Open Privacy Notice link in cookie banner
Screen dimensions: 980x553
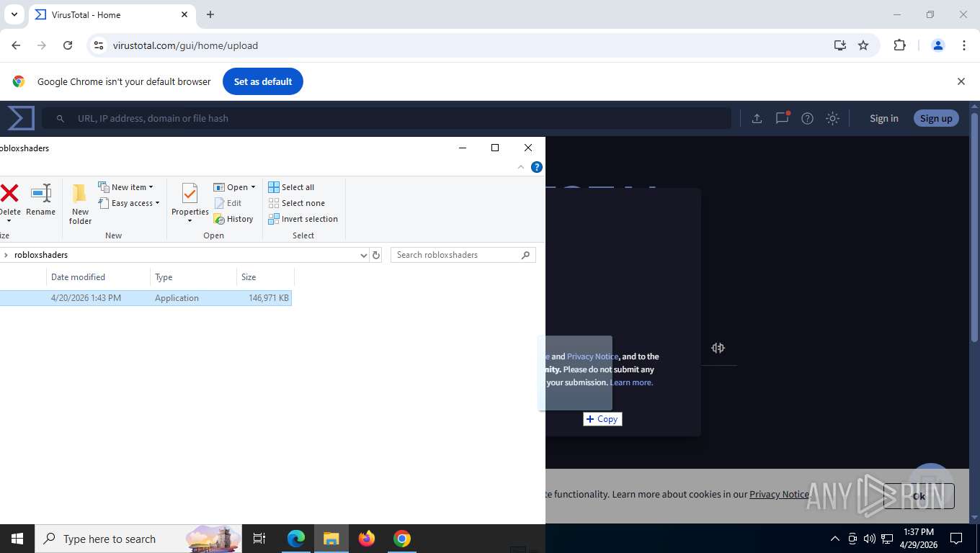coord(779,494)
